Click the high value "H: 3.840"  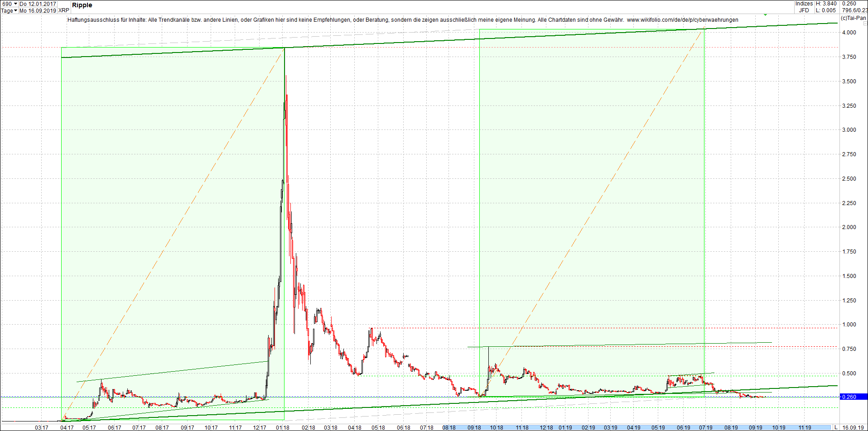(827, 3)
